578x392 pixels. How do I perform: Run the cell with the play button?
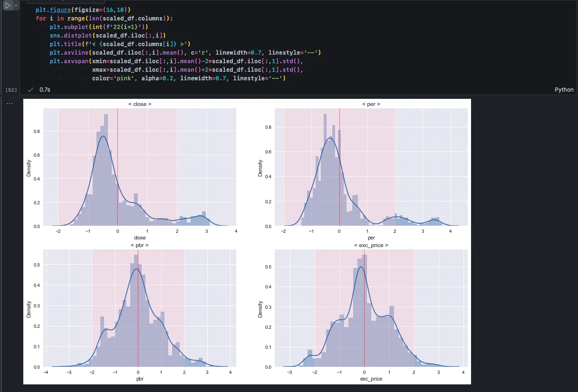8,5
